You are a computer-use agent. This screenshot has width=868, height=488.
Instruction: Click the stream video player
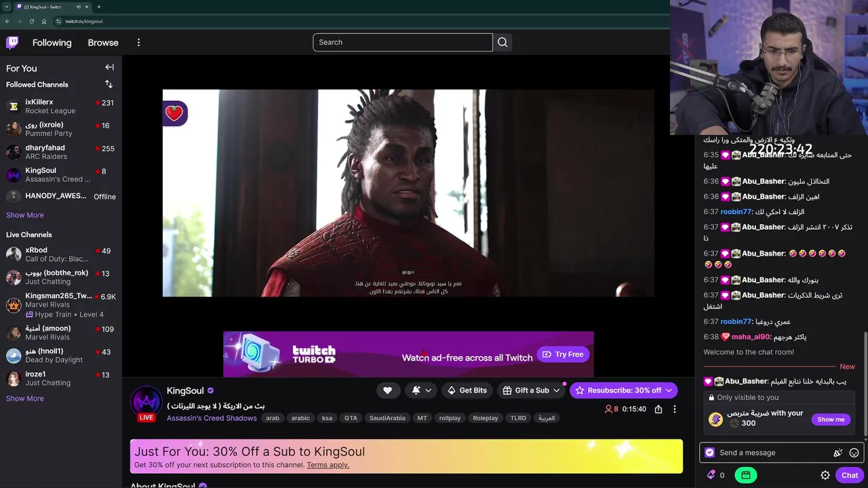408,193
